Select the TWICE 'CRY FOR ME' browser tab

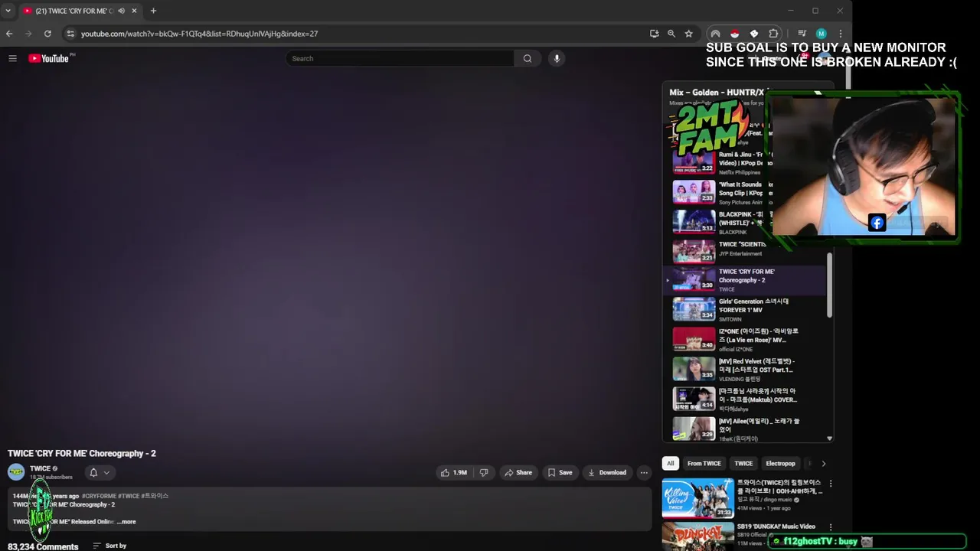pyautogui.click(x=74, y=11)
